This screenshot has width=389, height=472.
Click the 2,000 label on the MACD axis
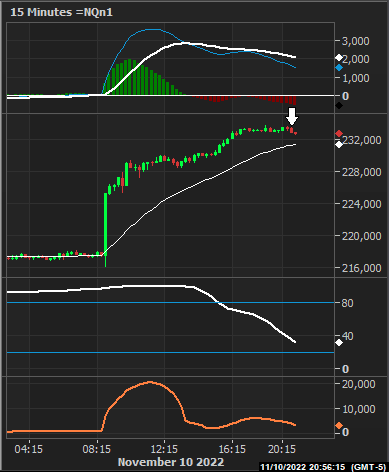[357, 59]
